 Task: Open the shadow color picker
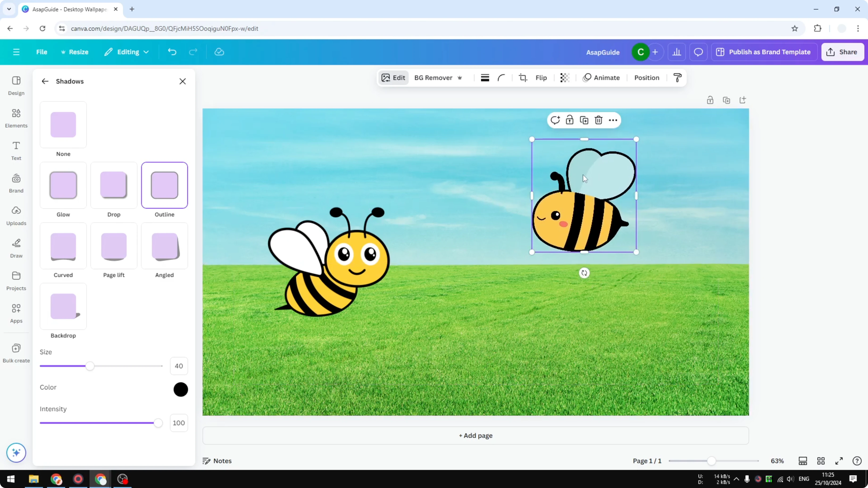181,389
